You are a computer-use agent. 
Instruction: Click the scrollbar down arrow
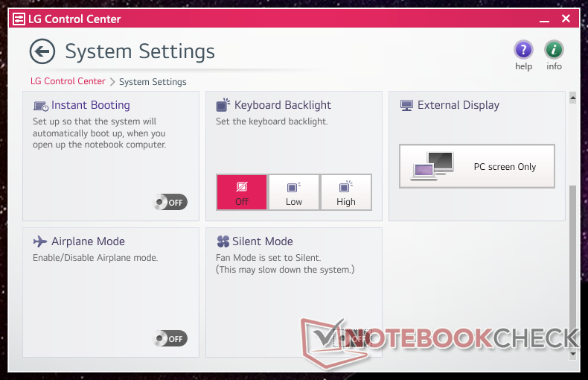pyautogui.click(x=573, y=353)
